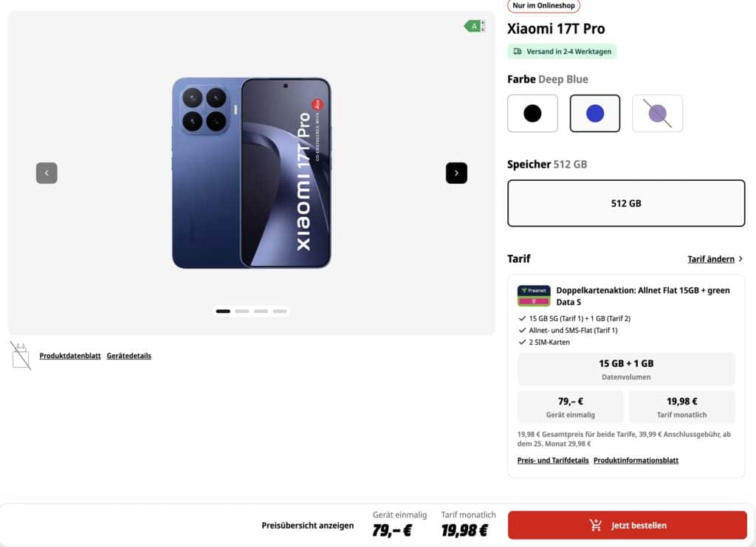This screenshot has height=547, width=756.
Task: Jump to fourth image carousel dot
Action: point(280,312)
